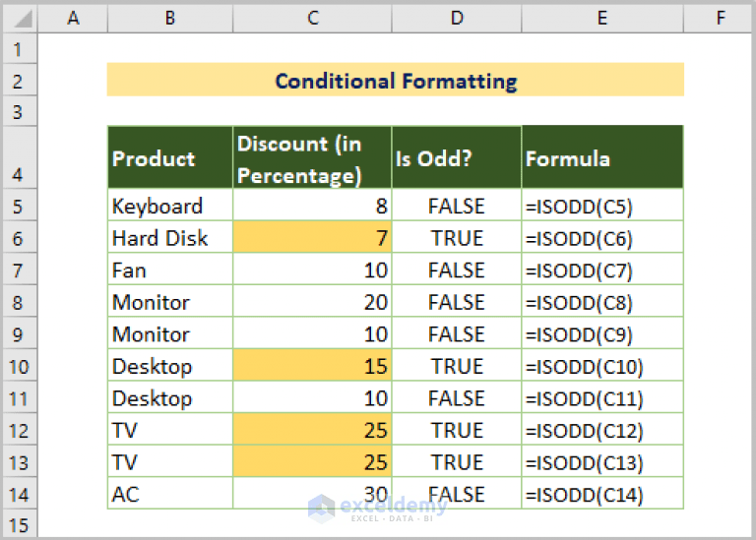This screenshot has height=540, width=756.
Task: Click the discount value 10 in row 7
Action: [312, 270]
